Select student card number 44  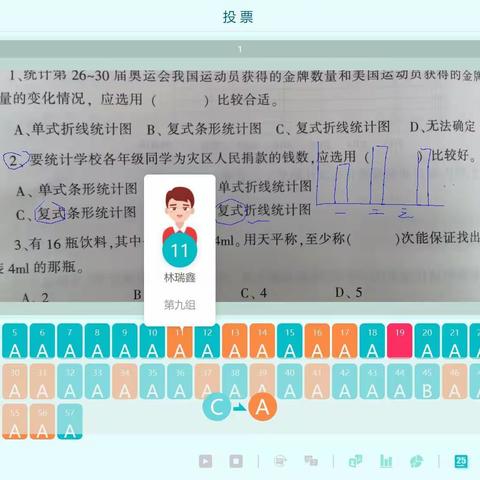click(400, 381)
